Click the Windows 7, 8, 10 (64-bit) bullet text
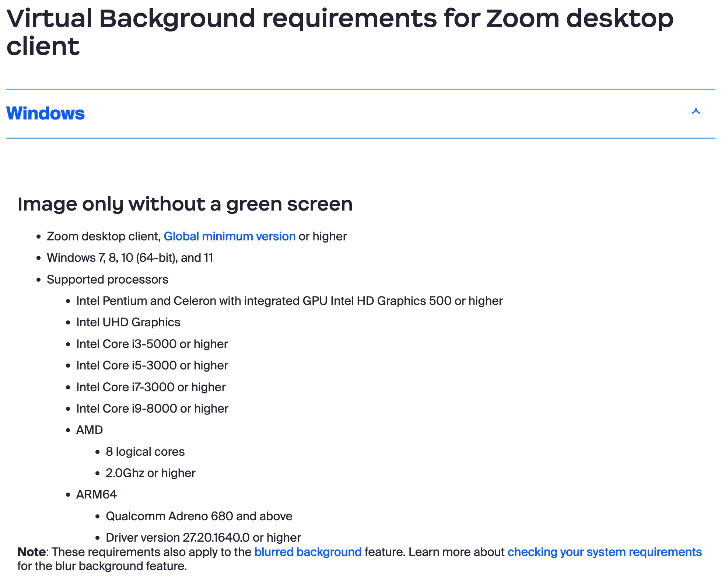Screen dimensions: 728x587 point(130,258)
